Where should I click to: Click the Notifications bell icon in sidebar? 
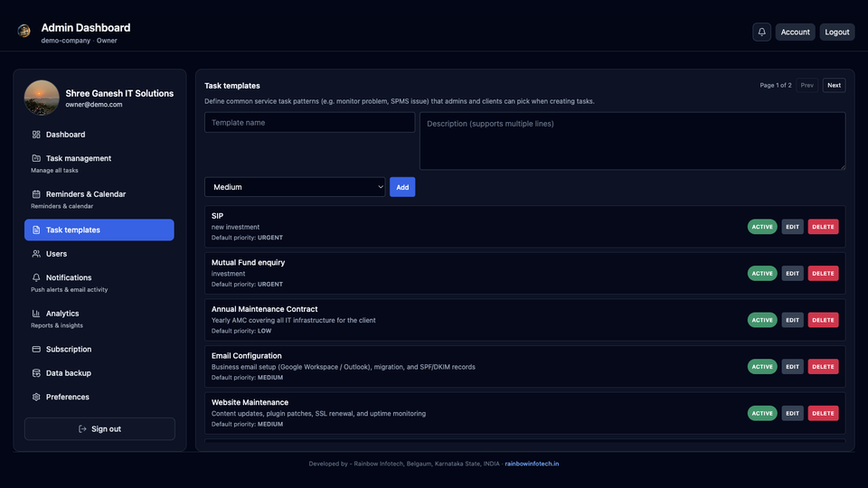[36, 277]
